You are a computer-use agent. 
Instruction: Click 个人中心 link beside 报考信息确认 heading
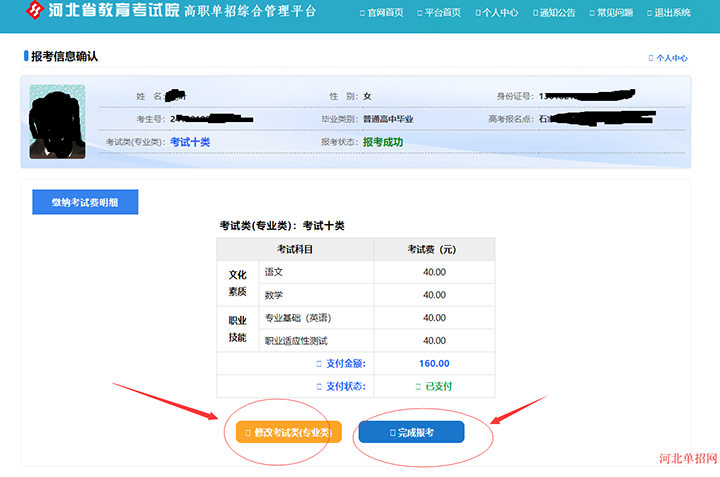click(668, 58)
